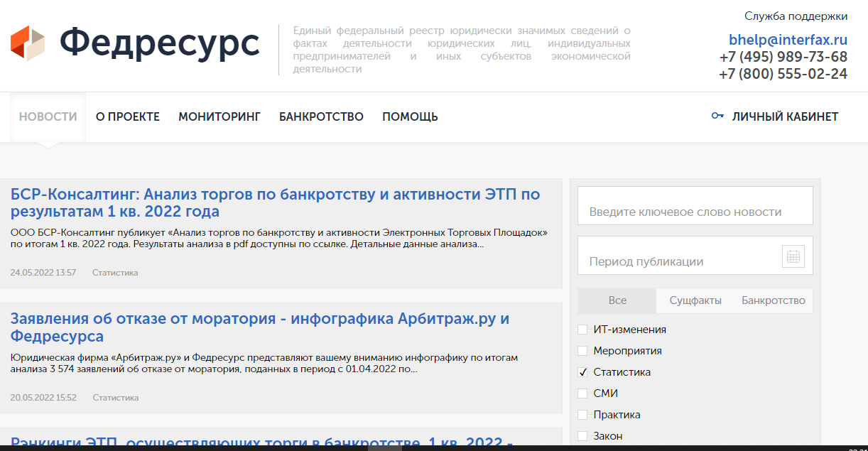Click phone number +7 (800) 555-02-24
868x451 pixels.
point(783,74)
